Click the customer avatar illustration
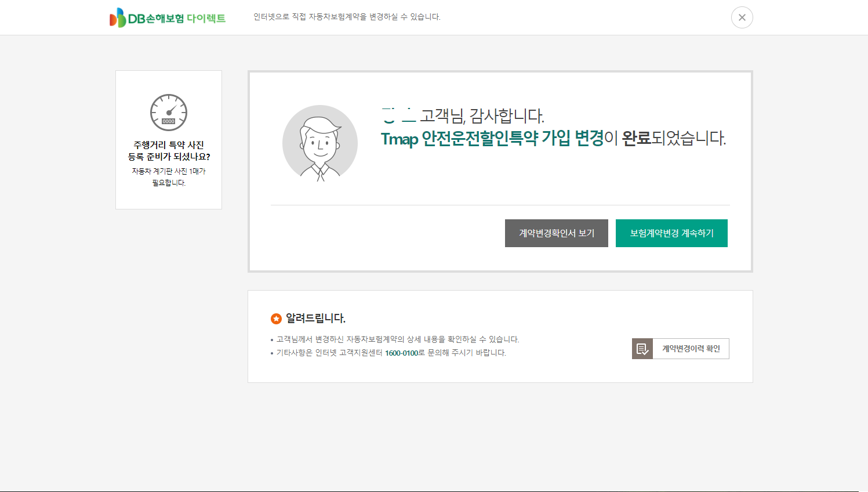Screen dimensions: 868x492 (x=320, y=143)
